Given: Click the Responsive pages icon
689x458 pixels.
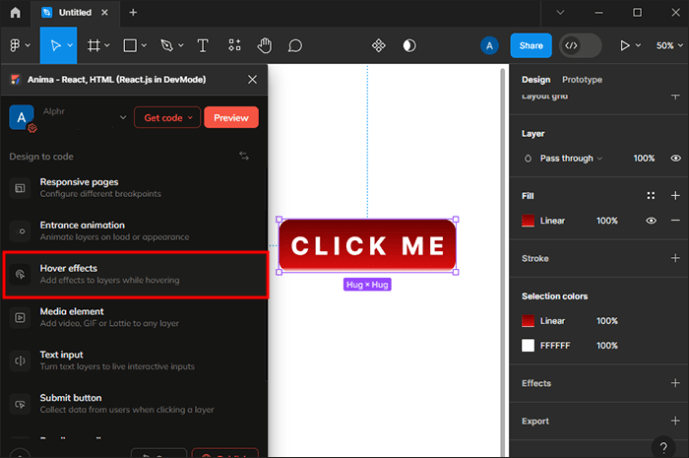Looking at the screenshot, I should 20,188.
